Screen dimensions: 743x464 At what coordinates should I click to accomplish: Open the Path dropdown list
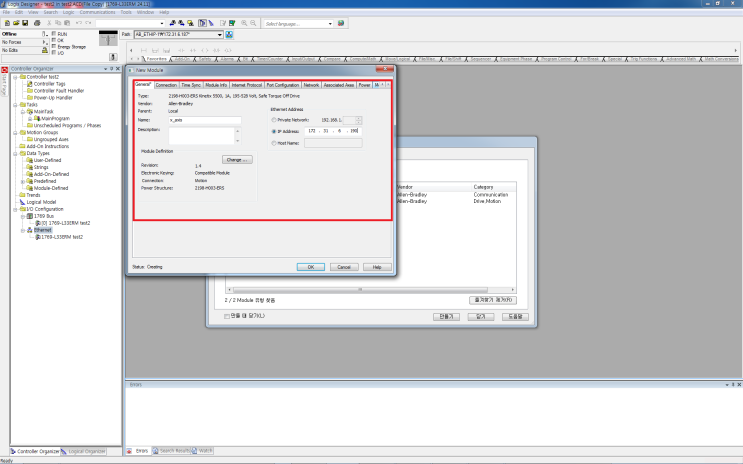tap(219, 35)
